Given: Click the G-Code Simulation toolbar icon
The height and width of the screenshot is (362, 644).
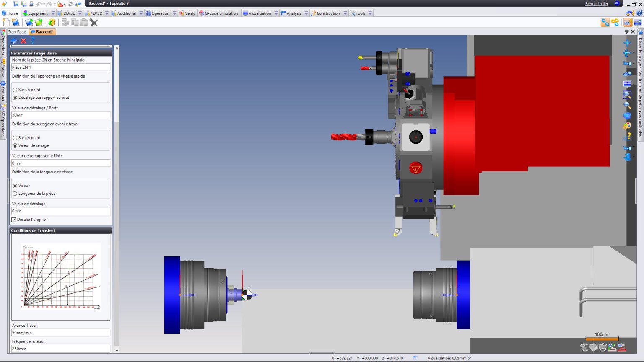Looking at the screenshot, I should (x=220, y=13).
